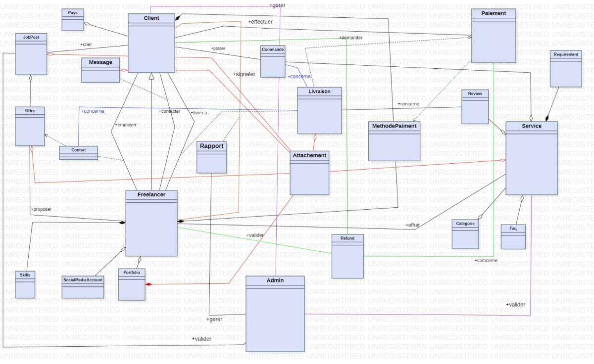Select the Attachement class box
The width and height of the screenshot is (594, 364).
click(309, 173)
